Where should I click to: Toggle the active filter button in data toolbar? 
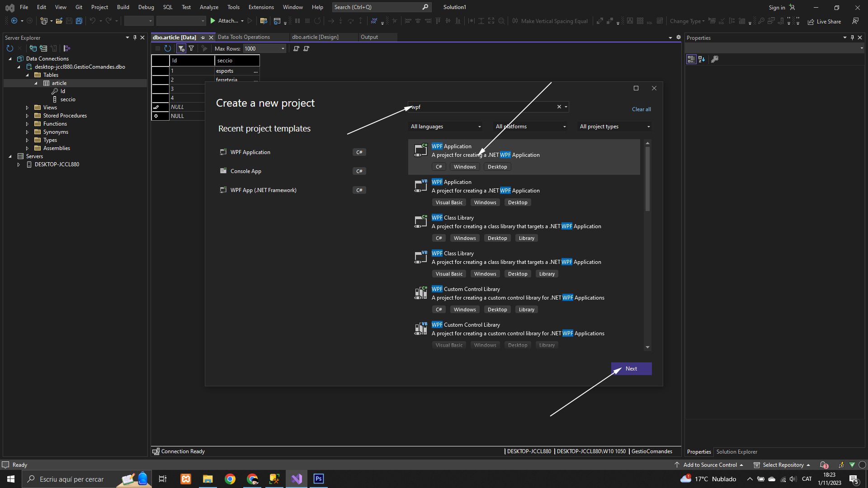point(181,48)
